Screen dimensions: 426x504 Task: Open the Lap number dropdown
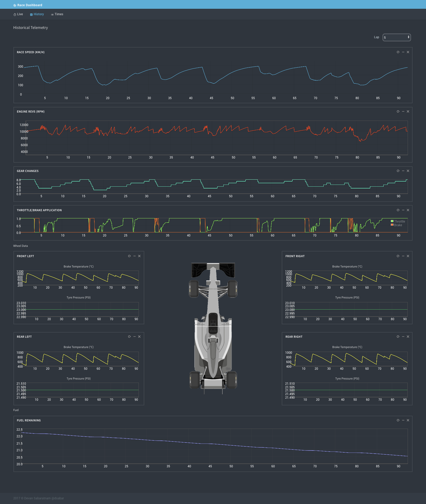(x=397, y=37)
